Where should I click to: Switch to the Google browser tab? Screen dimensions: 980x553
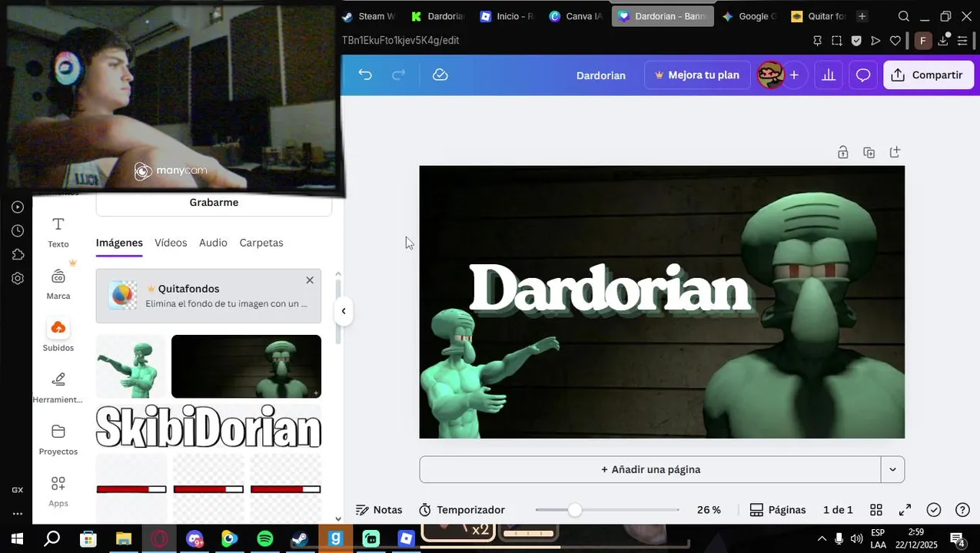coord(749,16)
